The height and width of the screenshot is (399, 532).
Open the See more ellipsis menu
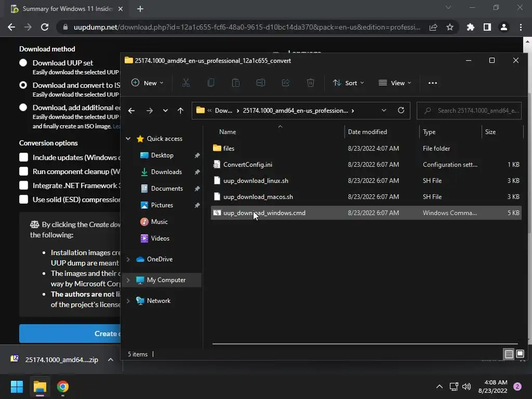point(433,83)
